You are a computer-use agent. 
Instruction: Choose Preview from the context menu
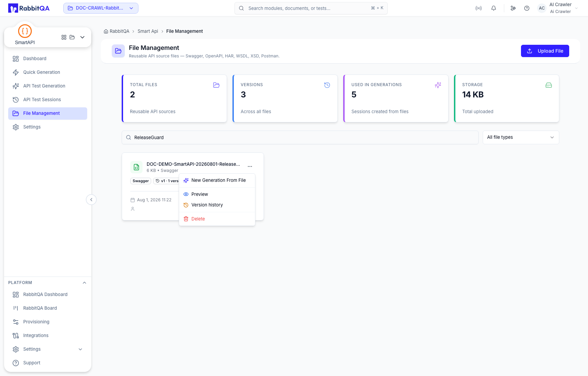[x=217, y=194]
